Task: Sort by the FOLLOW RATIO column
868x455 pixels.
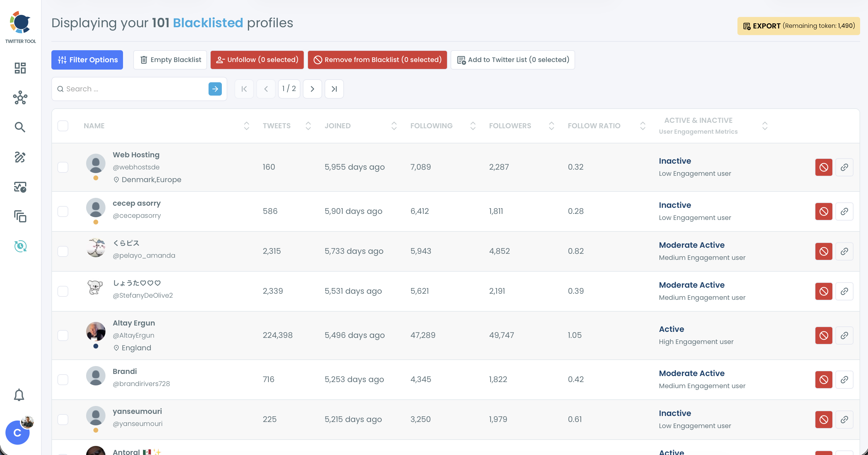Action: [643, 126]
